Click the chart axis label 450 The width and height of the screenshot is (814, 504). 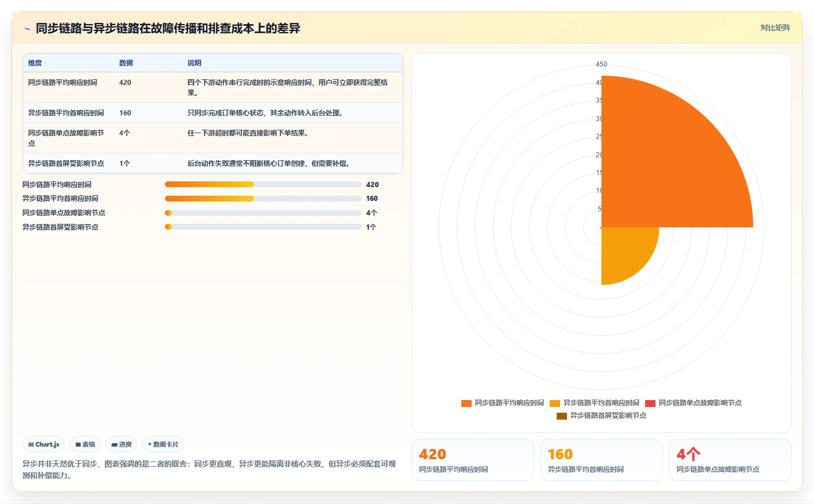pos(601,64)
